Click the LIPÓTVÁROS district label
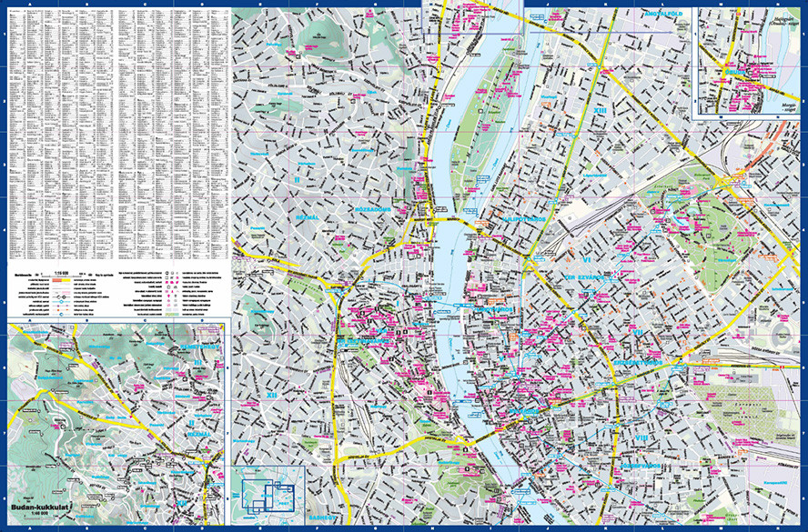Viewport: 808px width, 532px height. point(495,309)
